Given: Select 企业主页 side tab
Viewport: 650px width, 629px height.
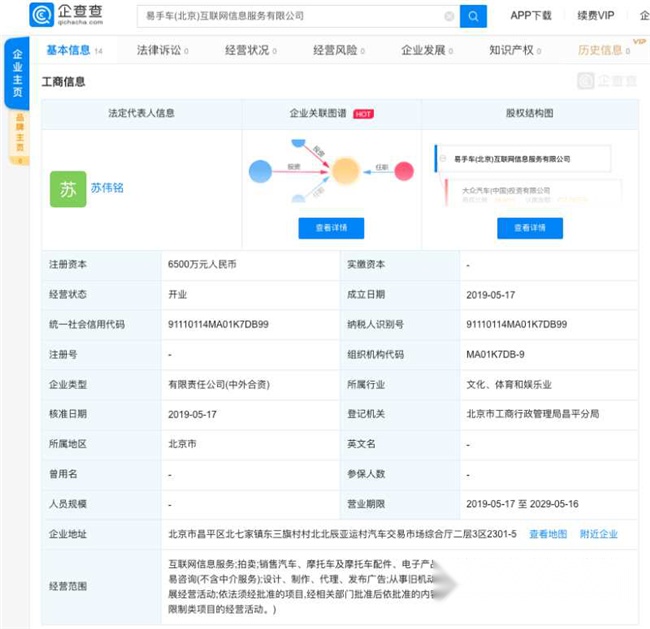Looking at the screenshot, I should [x=17, y=73].
